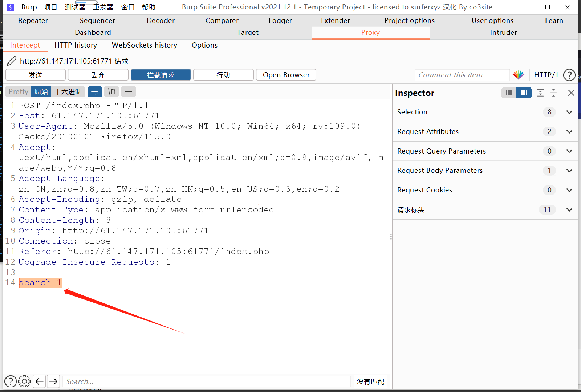Switch to the Sequencer tab

(97, 21)
